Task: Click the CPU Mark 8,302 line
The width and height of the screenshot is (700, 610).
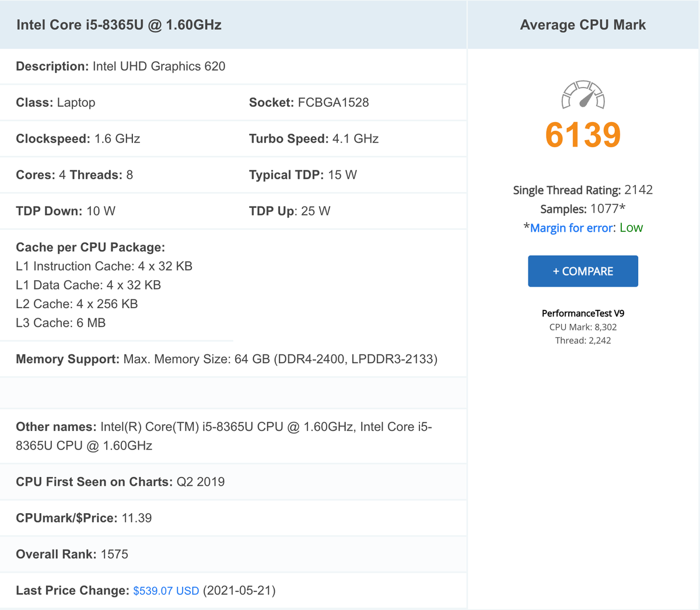Action: click(x=583, y=327)
